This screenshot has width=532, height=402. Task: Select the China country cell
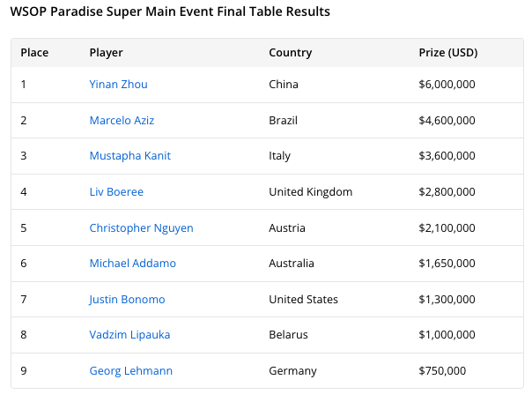pyautogui.click(x=284, y=85)
